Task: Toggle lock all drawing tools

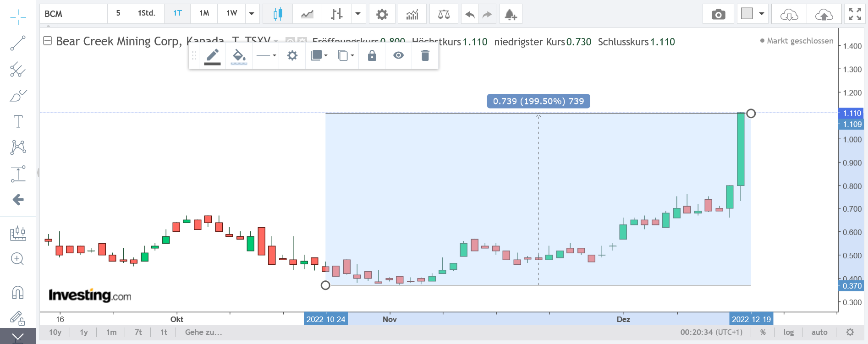Action: tap(18, 318)
